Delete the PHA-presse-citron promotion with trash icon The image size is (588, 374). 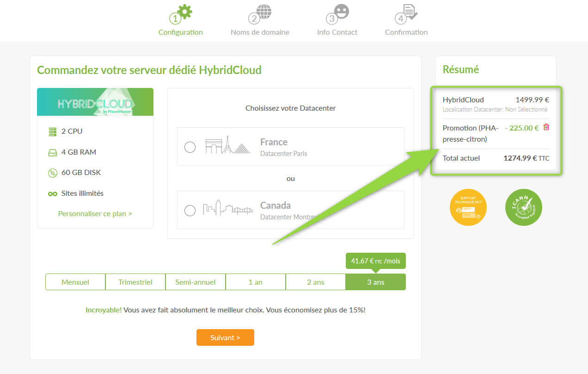tap(546, 127)
